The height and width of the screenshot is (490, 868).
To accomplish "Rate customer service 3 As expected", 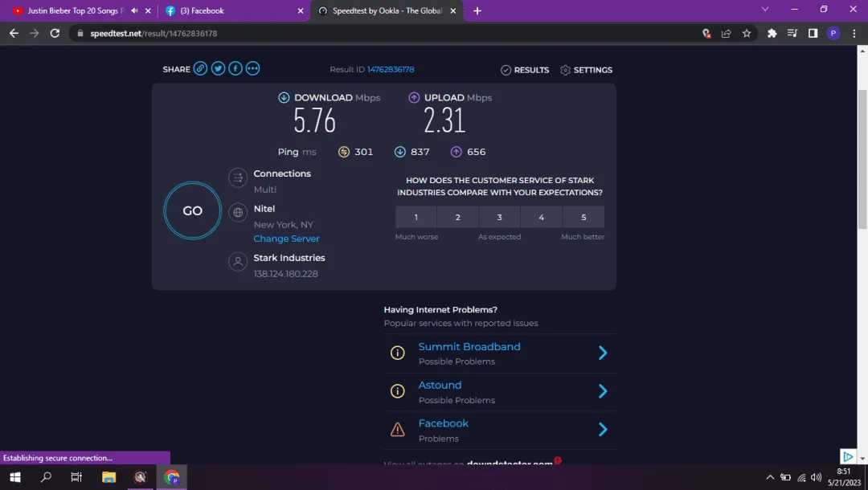I will coord(499,218).
